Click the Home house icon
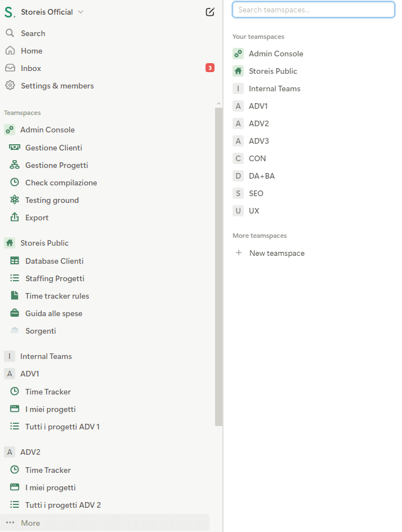The image size is (402, 532). 10,51
